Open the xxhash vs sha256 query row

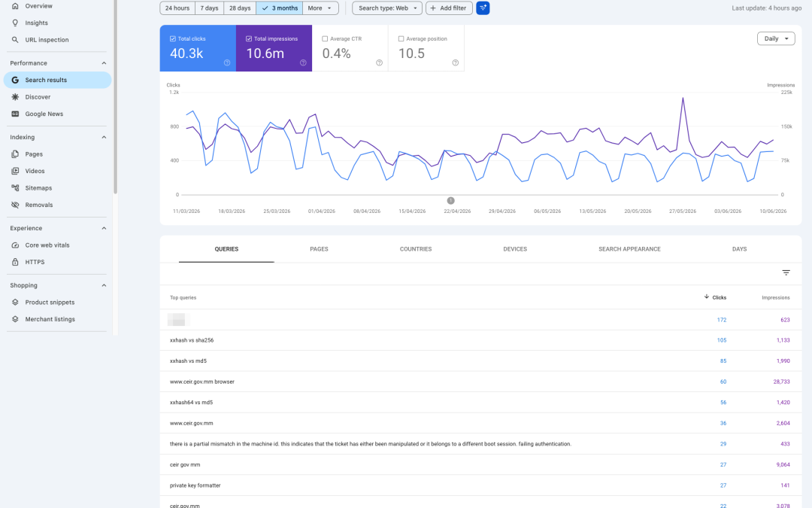coord(480,340)
